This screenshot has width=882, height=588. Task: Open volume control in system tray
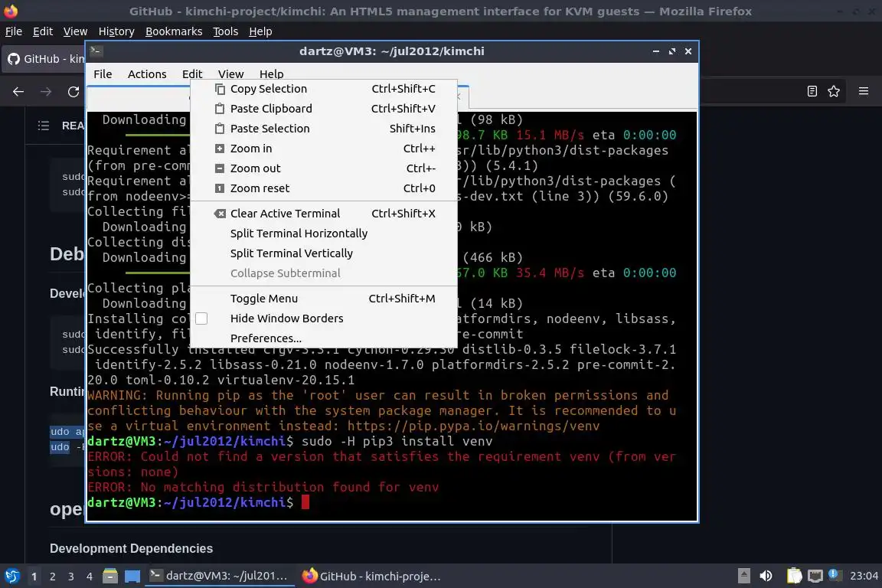pyautogui.click(x=766, y=576)
